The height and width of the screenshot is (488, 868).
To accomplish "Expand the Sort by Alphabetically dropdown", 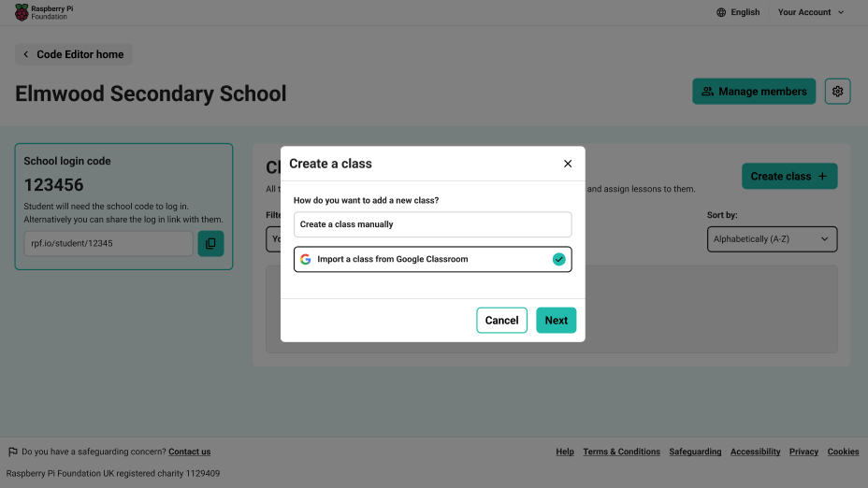I will click(x=772, y=239).
